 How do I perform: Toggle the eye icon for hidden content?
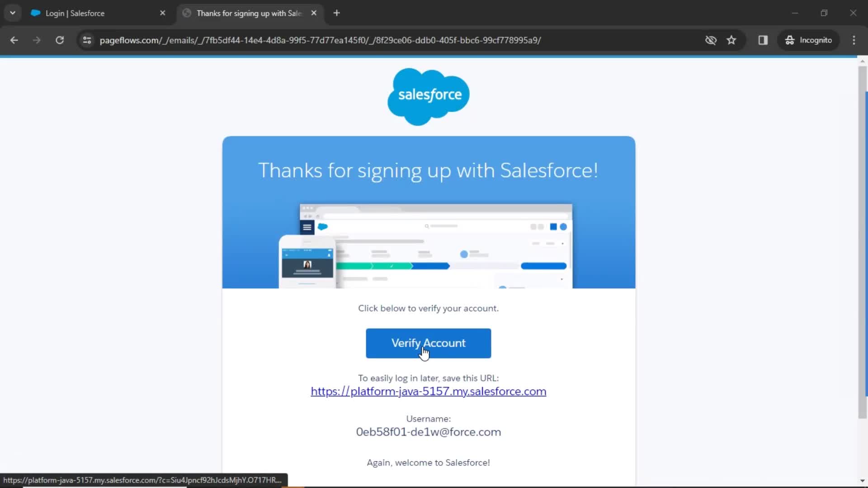pos(711,40)
